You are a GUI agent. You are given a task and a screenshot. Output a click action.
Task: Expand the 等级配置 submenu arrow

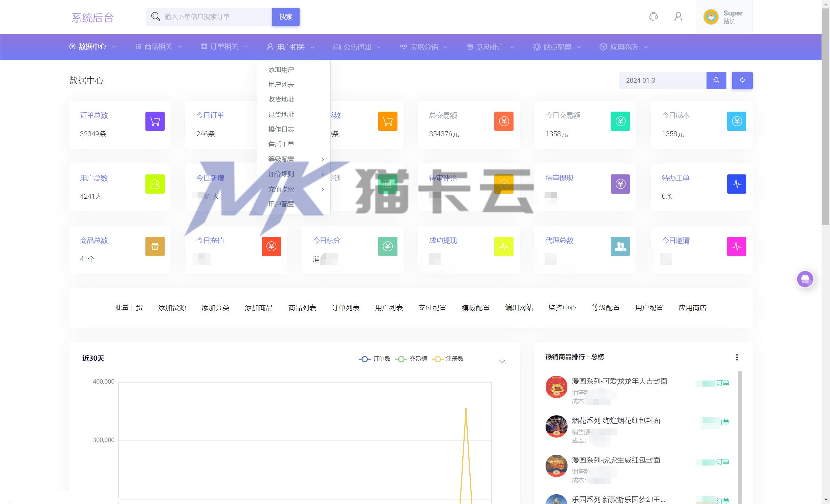tap(323, 159)
